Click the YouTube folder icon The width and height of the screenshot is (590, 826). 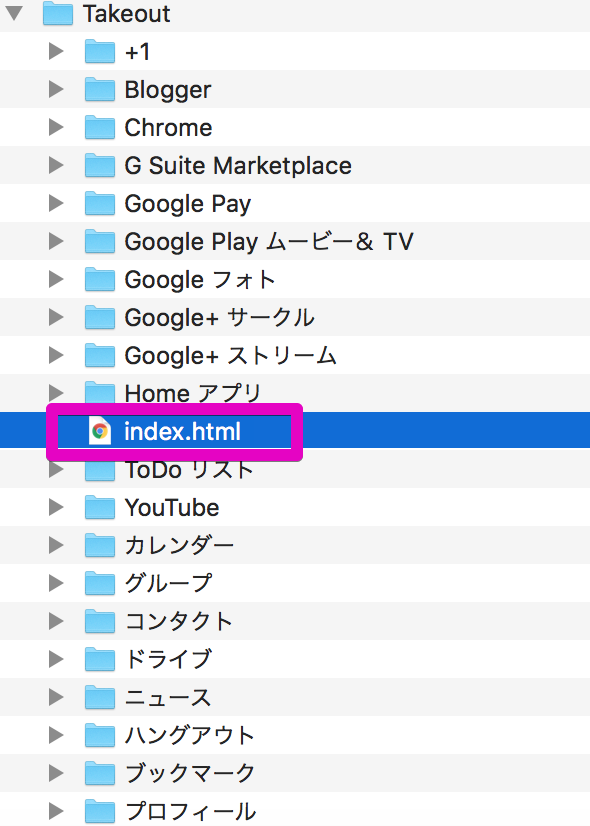tap(100, 507)
